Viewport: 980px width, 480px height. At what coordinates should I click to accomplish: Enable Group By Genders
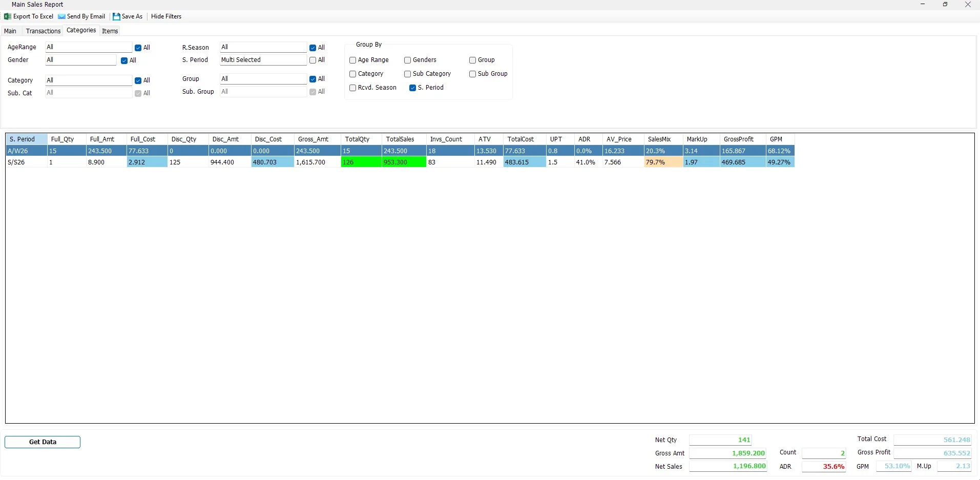point(407,60)
